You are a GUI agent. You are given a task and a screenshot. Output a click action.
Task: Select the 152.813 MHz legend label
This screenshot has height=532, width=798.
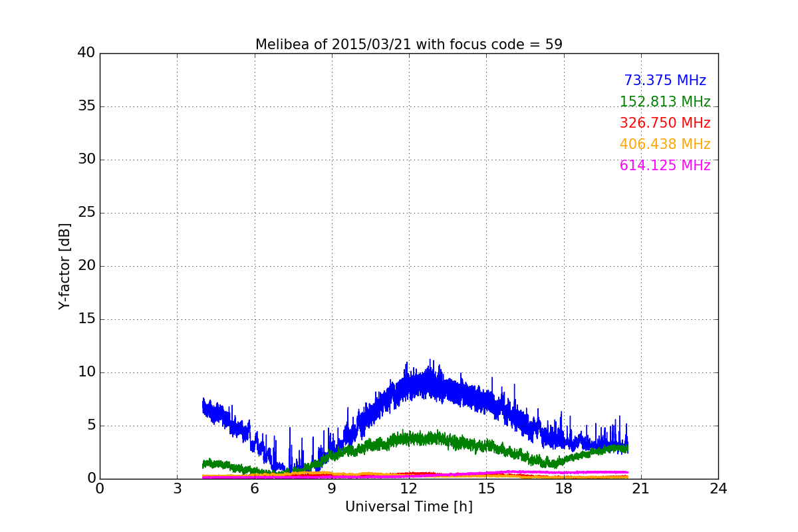[665, 102]
